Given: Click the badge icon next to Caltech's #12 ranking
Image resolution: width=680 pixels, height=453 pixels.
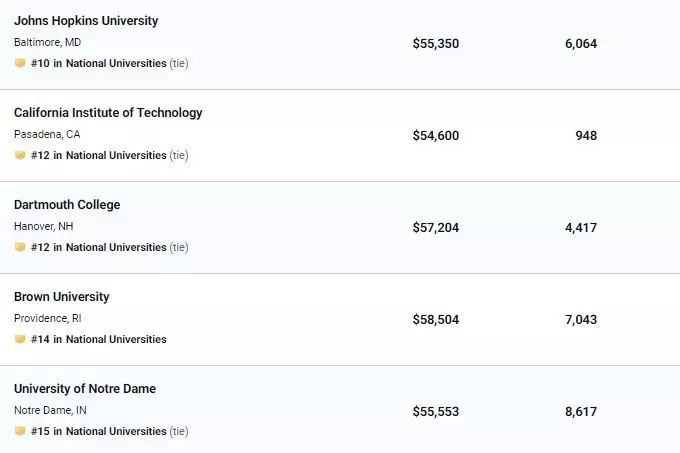Looking at the screenshot, I should pos(20,155).
